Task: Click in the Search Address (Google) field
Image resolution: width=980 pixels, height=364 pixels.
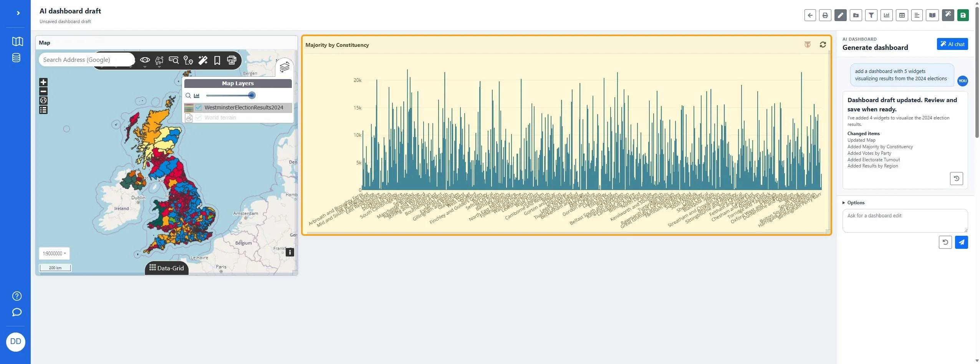Action: tap(86, 60)
